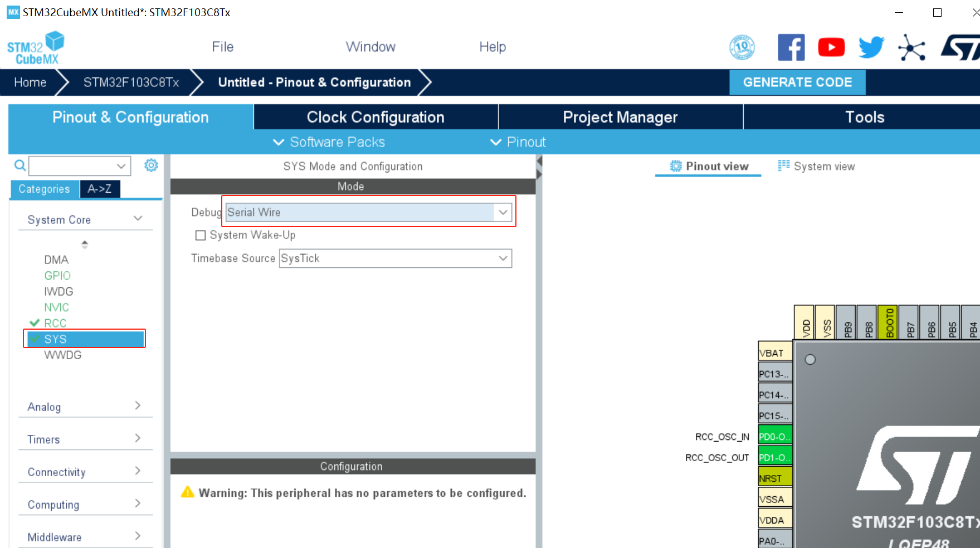
Task: Open the Twitter icon link
Action: (x=871, y=47)
